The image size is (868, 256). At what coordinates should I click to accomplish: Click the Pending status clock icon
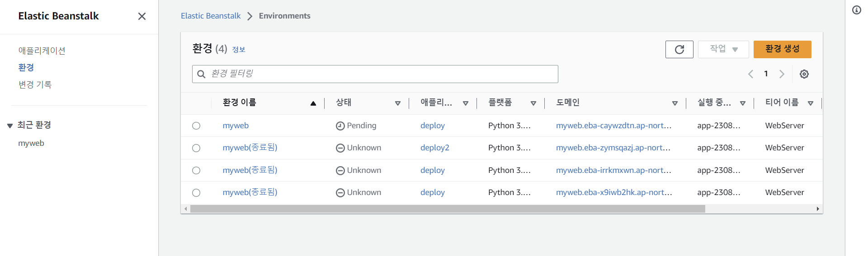click(340, 126)
